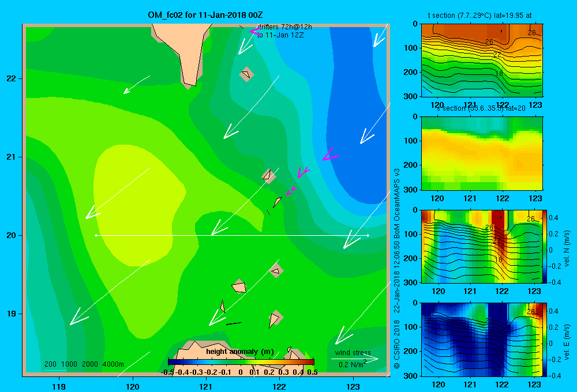The height and width of the screenshot is (392, 577).
Task: Click the latitude 22 axis label
Action: 12,78
